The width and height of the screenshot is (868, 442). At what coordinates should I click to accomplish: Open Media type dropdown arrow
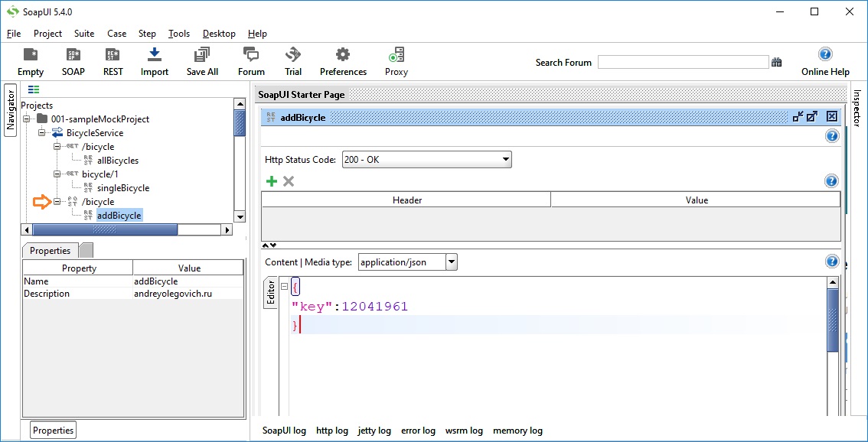point(452,262)
